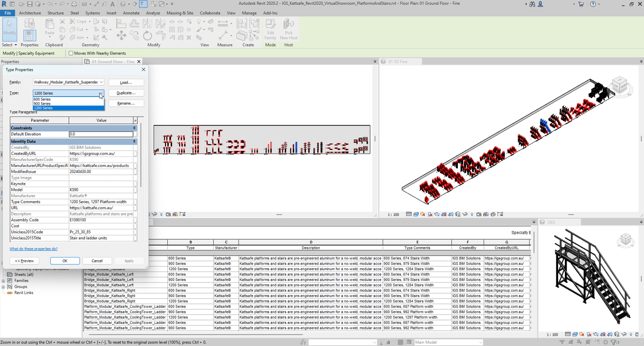Open Properties palette icon in ribbon

29,35
